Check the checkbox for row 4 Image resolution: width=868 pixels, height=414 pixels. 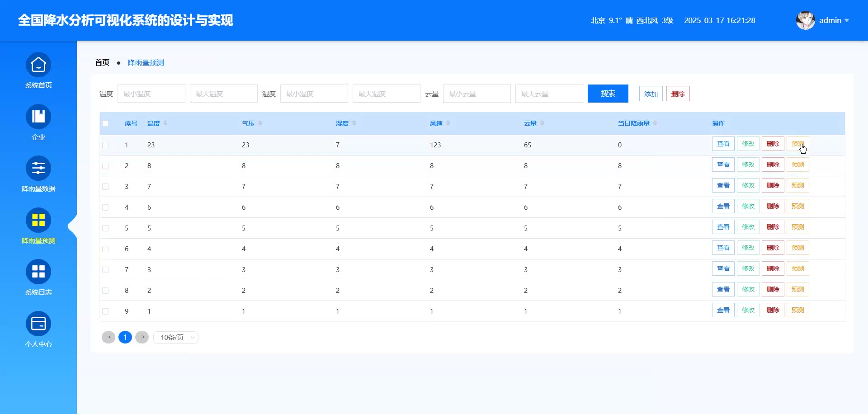[105, 207]
